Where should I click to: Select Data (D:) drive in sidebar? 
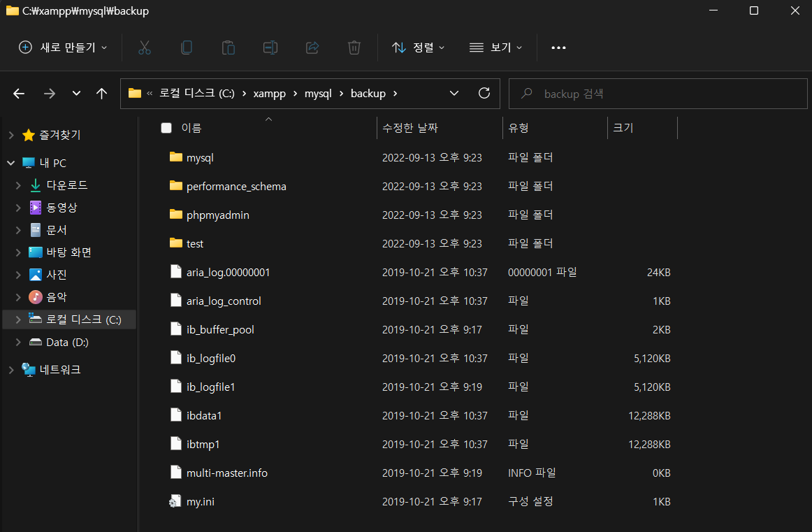pos(67,342)
